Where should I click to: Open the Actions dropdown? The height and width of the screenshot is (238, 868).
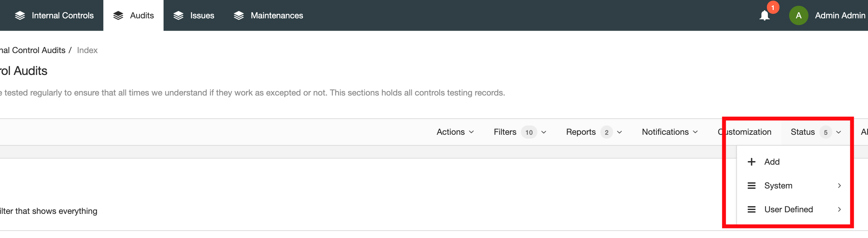[455, 132]
